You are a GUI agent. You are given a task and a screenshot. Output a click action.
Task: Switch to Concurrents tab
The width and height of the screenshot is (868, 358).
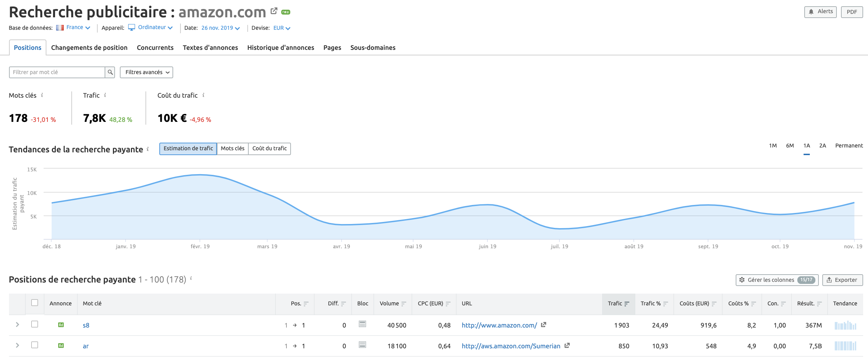(x=155, y=48)
